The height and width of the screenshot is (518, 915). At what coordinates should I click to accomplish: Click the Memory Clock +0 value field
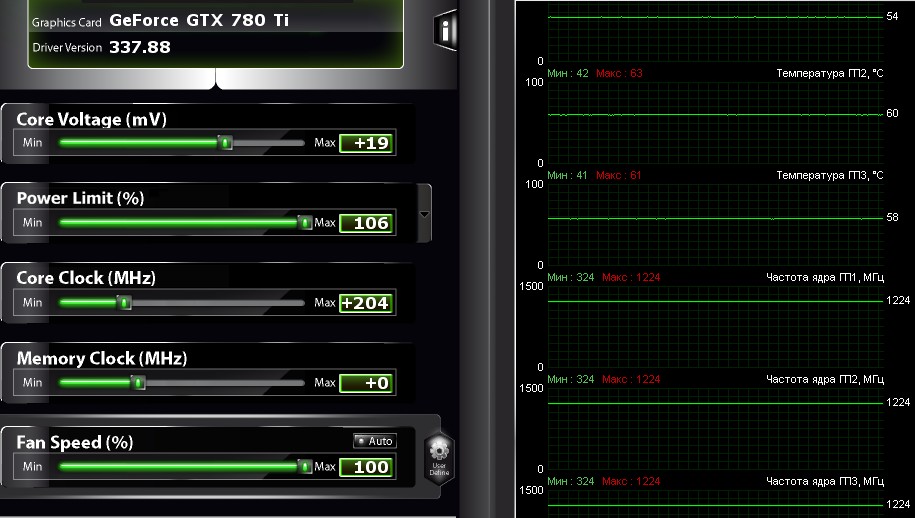click(367, 383)
